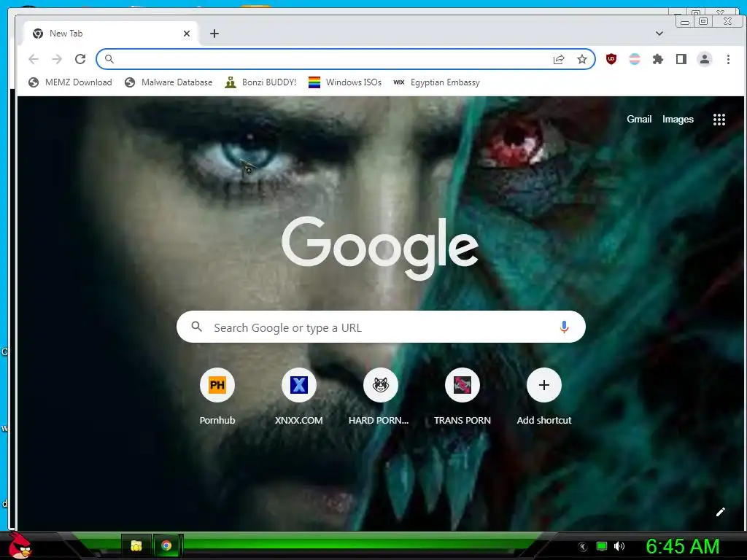Image resolution: width=747 pixels, height=560 pixels.
Task: Toggle the side panel icon
Action: (681, 59)
